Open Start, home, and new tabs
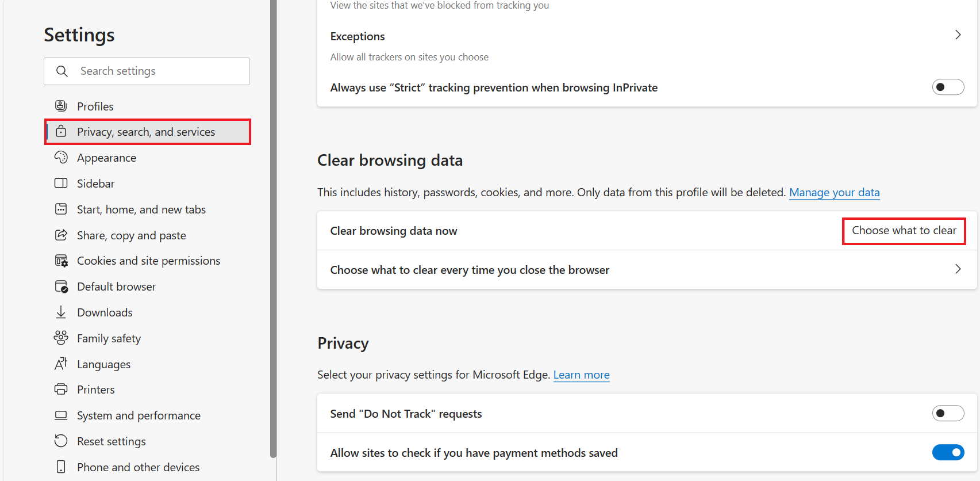 click(x=141, y=209)
